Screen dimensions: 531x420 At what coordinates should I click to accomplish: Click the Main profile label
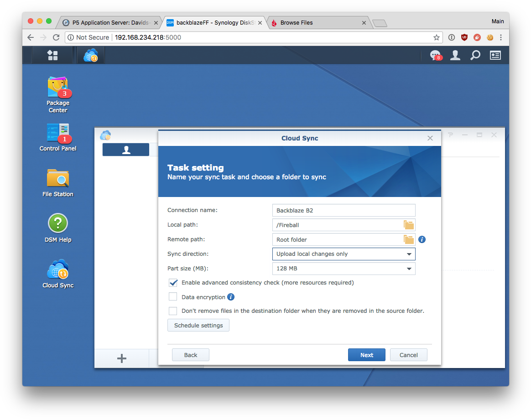coord(498,21)
